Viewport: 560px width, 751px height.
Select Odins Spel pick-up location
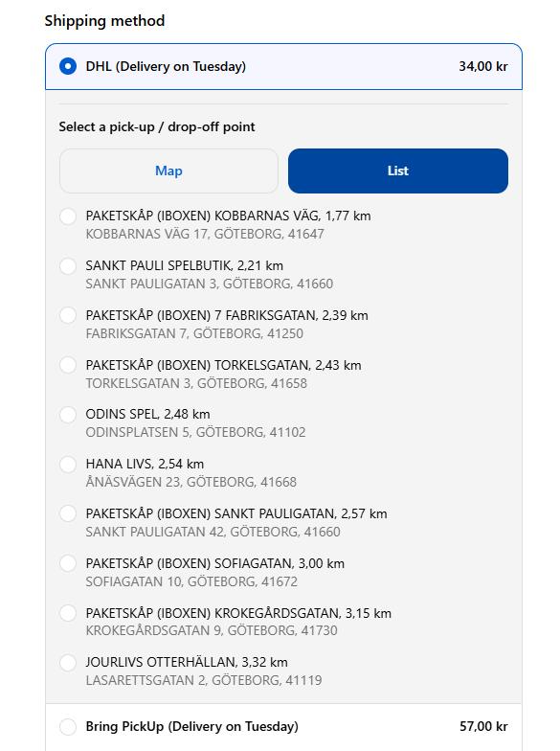pyautogui.click(x=68, y=414)
